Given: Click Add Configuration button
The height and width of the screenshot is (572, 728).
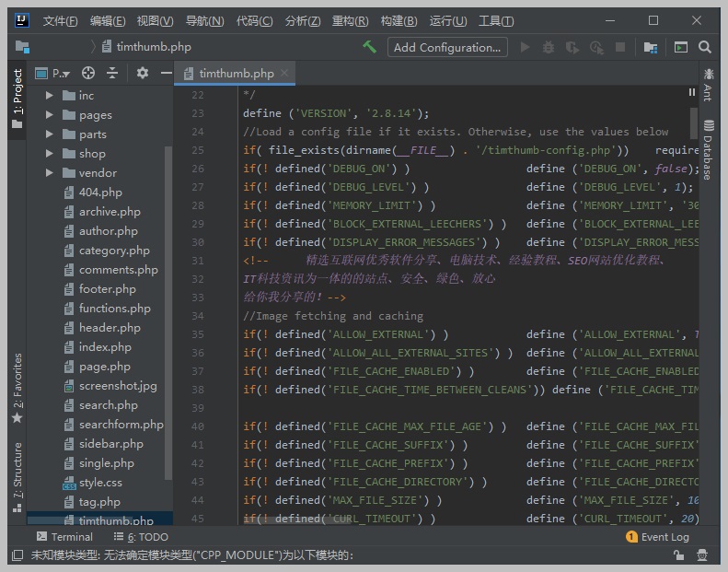Looking at the screenshot, I should 447,47.
